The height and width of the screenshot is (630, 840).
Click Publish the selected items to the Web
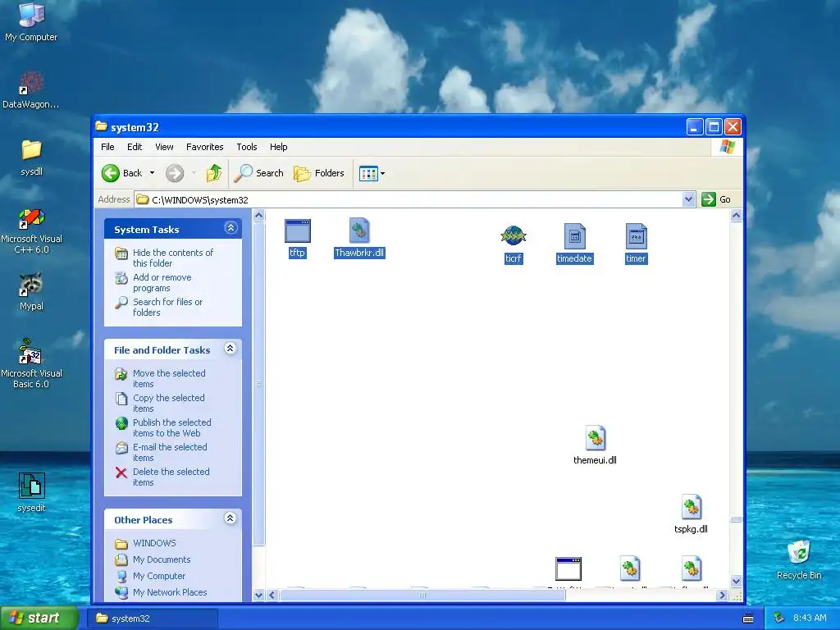coord(171,427)
